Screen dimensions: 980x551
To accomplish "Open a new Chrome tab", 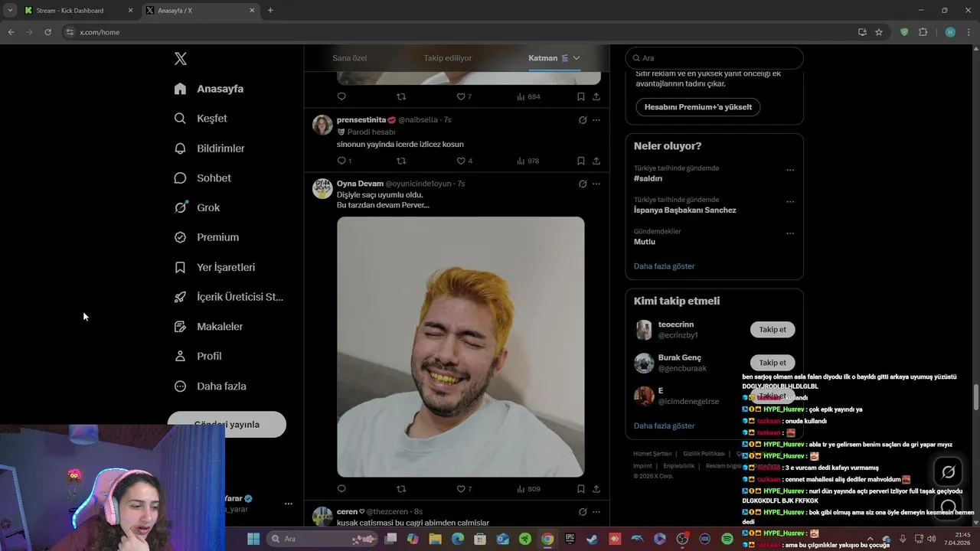I will [x=270, y=11].
